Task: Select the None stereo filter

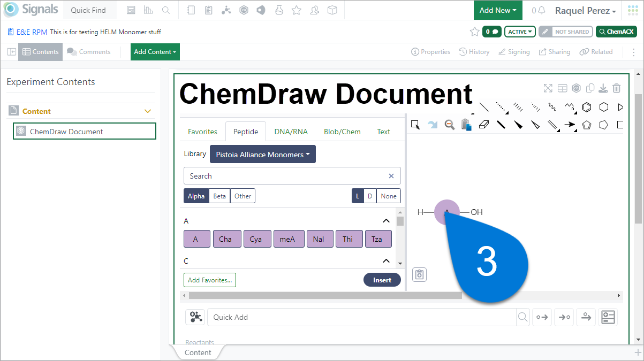Action: tap(389, 196)
